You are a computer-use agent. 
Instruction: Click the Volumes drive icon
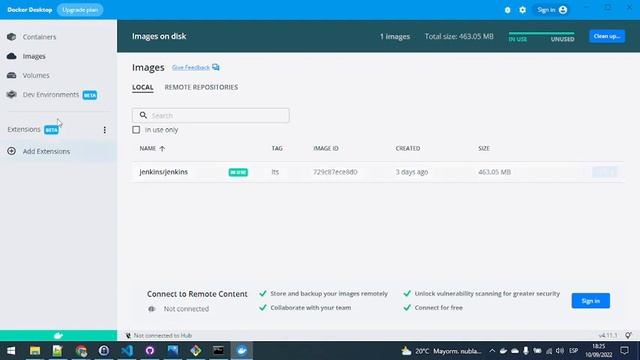point(11,76)
